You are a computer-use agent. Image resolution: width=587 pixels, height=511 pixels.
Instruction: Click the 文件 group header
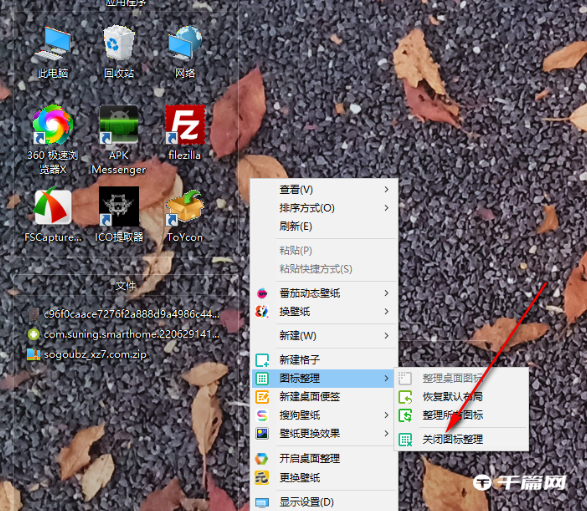pyautogui.click(x=125, y=286)
